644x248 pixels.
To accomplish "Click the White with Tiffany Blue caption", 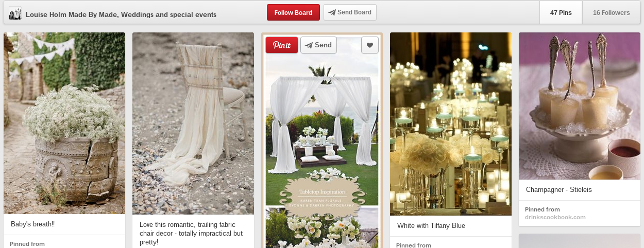I will click(x=431, y=226).
